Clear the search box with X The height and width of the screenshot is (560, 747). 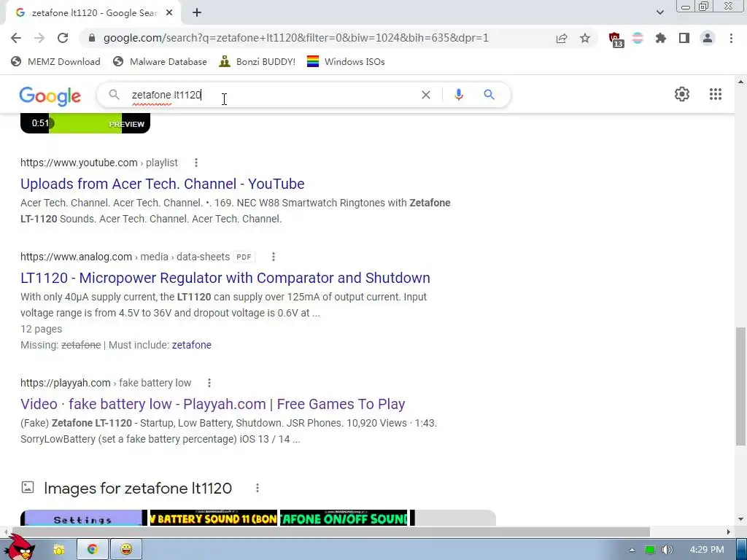tap(426, 95)
